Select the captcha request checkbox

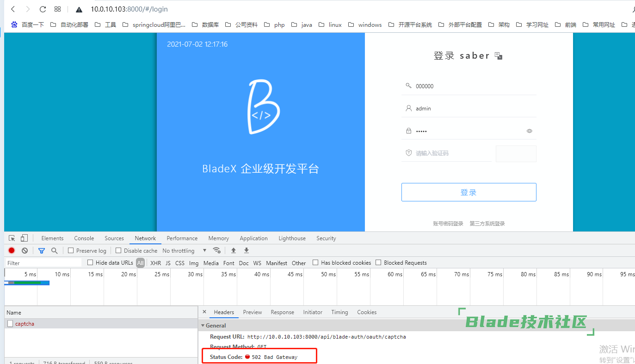tap(10, 324)
